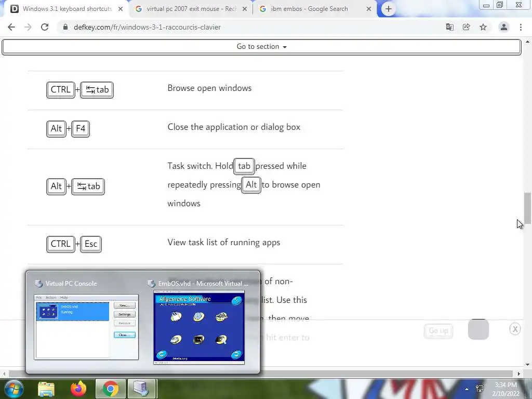This screenshot has width=532, height=399.
Task: Click the Esc key badge
Action: click(x=91, y=244)
